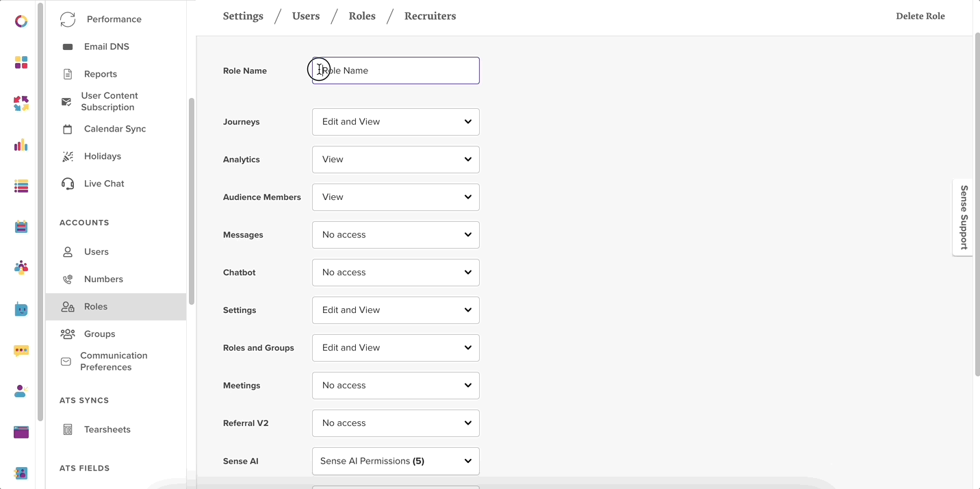
Task: Select the single person icon in left rail
Action: pos(21,392)
